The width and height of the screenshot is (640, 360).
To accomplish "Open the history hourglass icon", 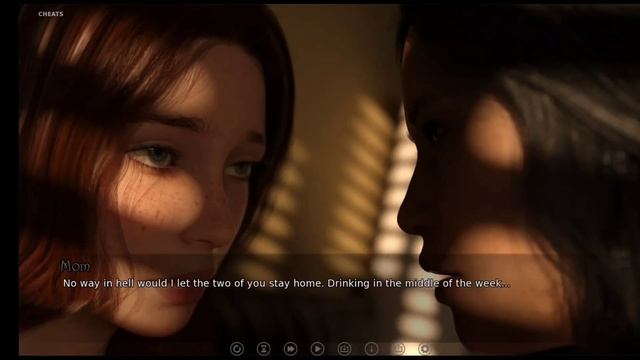I will [x=264, y=349].
